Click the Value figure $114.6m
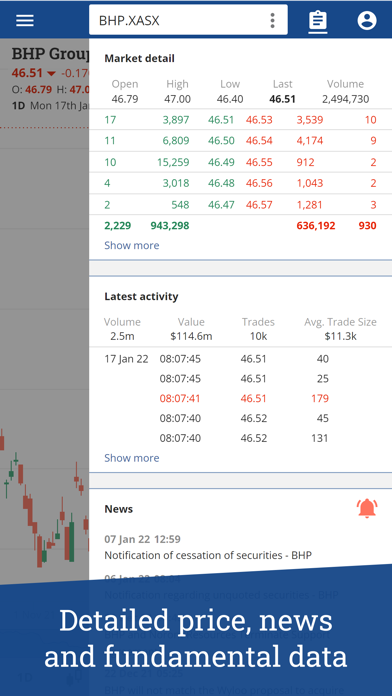Image resolution: width=392 pixels, height=696 pixels. click(x=191, y=336)
